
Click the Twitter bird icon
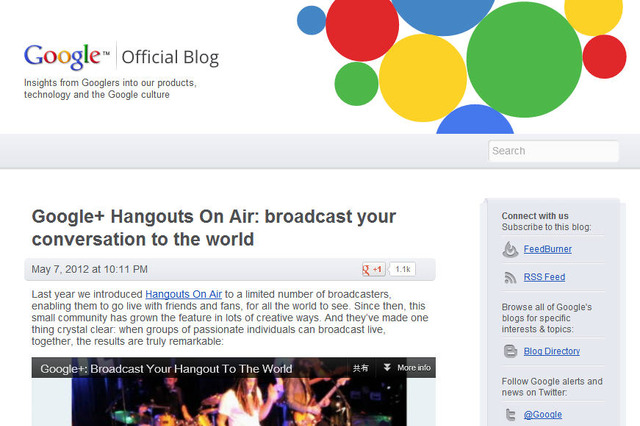(x=510, y=415)
